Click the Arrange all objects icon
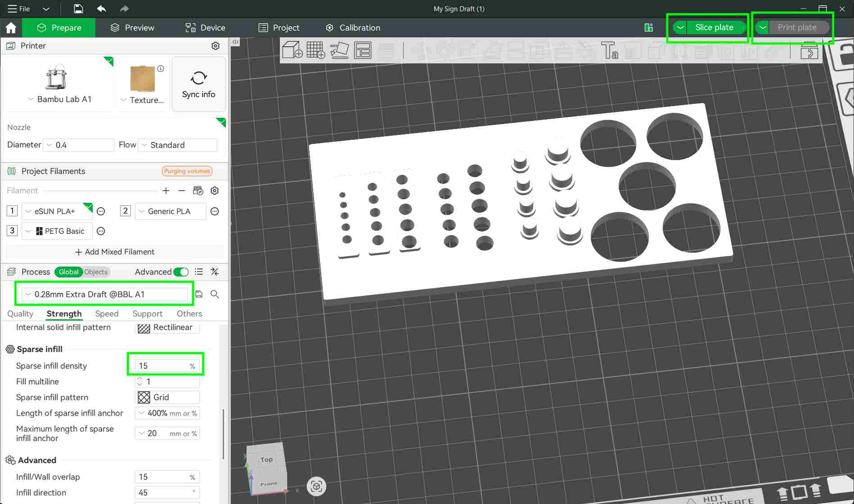The image size is (854, 504). [363, 50]
